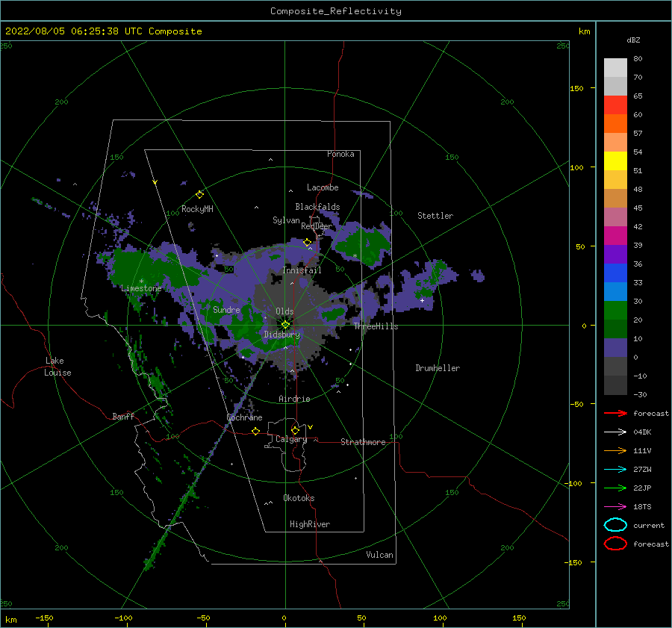Click the cyan 27ZW arrow legend icon
Screen dimensions: 672x628
pyautogui.click(x=615, y=470)
